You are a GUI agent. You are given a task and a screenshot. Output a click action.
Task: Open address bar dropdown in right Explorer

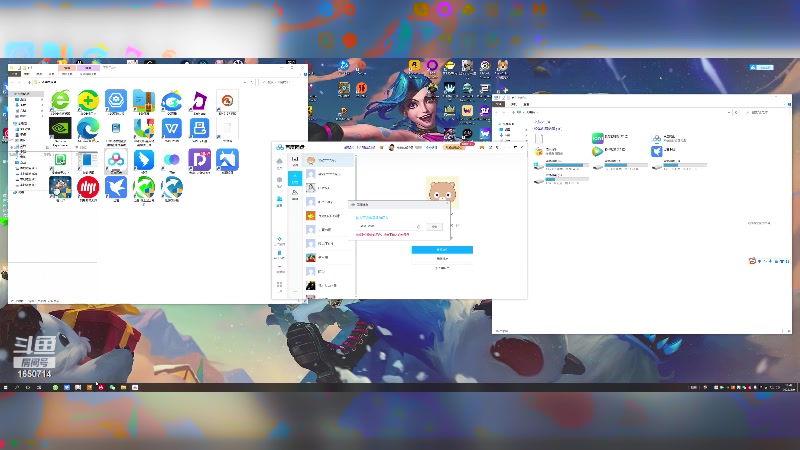click(729, 112)
